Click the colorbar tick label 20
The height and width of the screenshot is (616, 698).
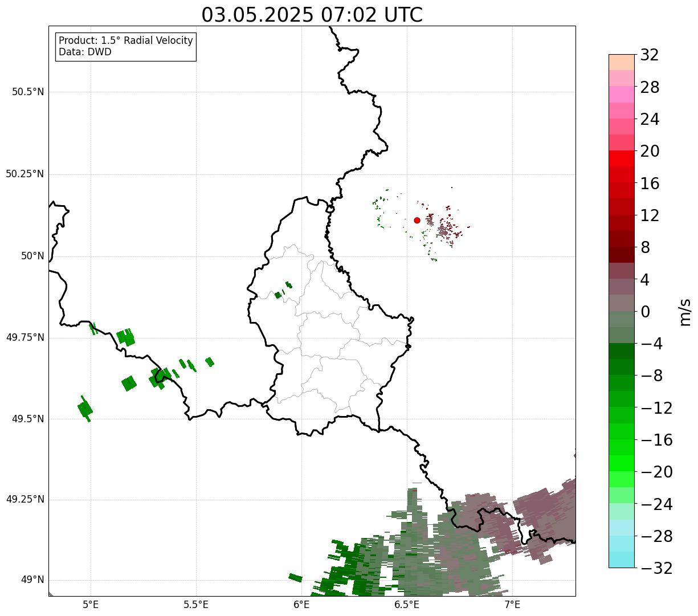pos(650,151)
